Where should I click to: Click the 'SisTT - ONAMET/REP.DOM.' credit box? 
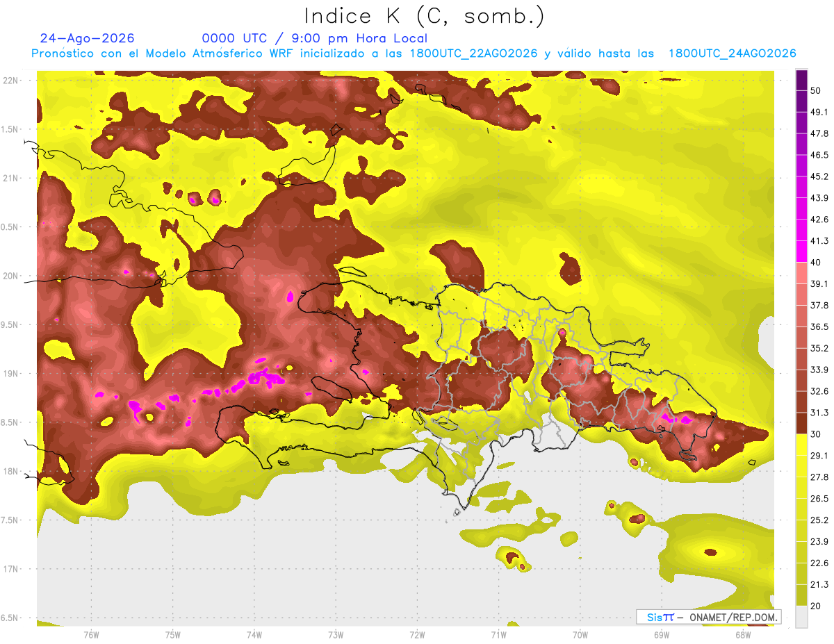point(708,617)
